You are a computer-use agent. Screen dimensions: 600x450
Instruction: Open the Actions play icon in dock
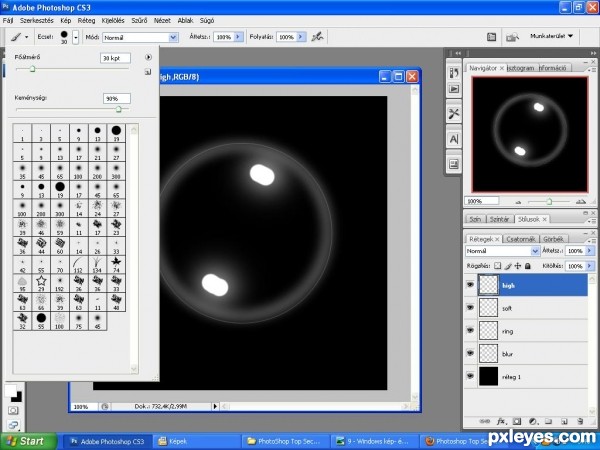pos(454,89)
